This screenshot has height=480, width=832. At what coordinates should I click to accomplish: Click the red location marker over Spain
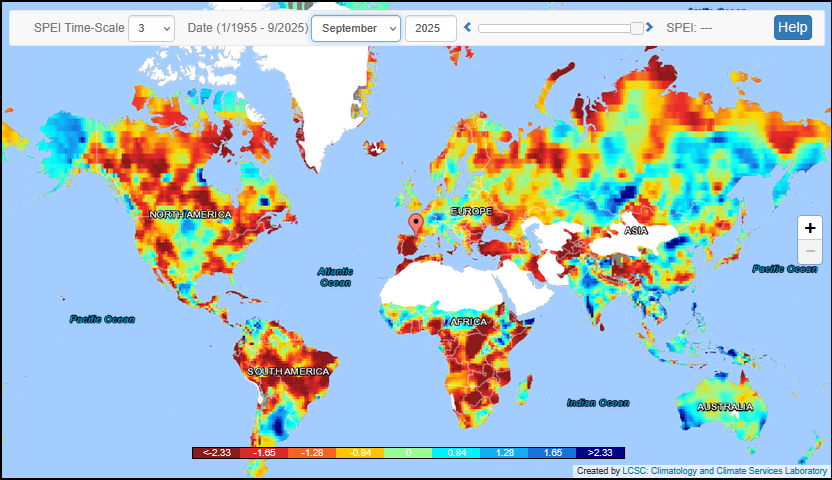click(416, 223)
